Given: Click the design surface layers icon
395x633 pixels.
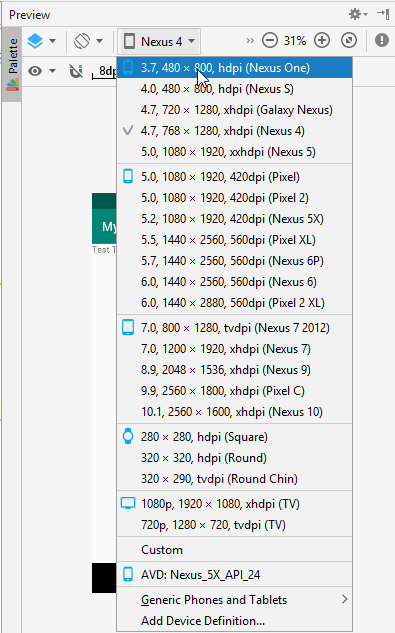Looking at the screenshot, I should pyautogui.click(x=35, y=41).
